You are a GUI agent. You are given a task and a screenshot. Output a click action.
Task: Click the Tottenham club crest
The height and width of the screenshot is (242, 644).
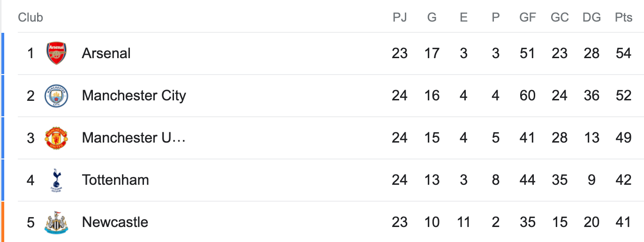point(56,181)
